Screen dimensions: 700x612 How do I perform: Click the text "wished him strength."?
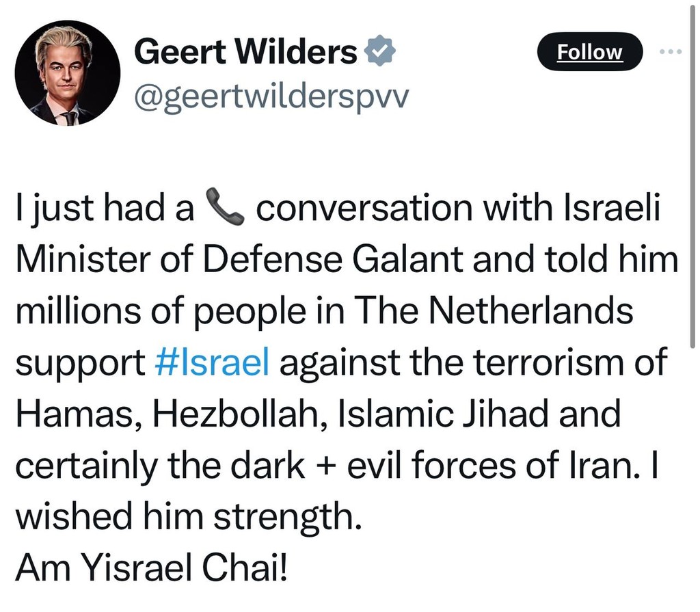click(x=187, y=516)
